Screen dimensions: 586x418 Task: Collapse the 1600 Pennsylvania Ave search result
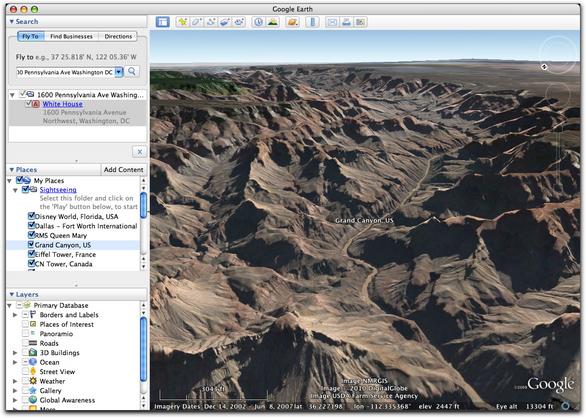[x=12, y=95]
